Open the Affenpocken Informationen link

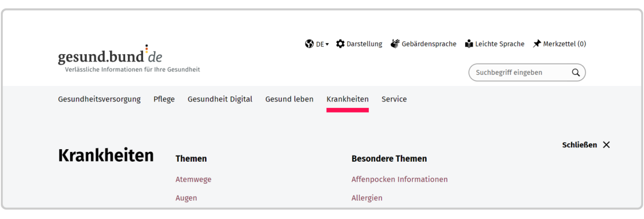click(x=399, y=180)
